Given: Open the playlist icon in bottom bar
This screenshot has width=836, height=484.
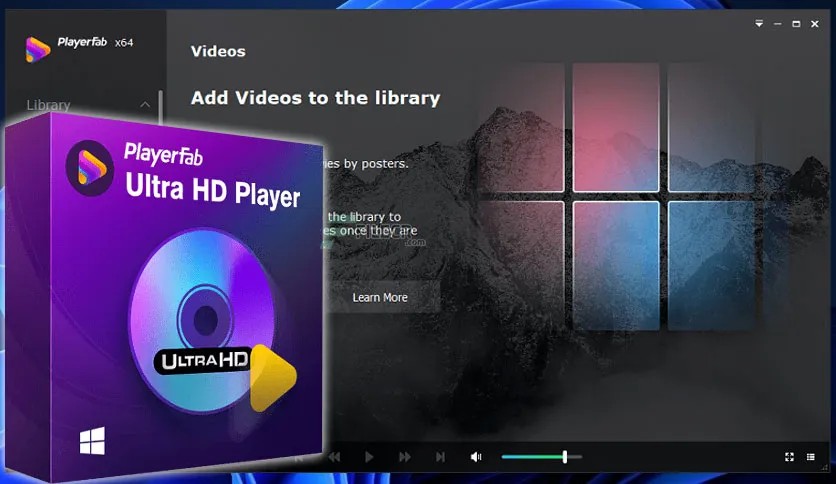Looking at the screenshot, I should pos(810,457).
